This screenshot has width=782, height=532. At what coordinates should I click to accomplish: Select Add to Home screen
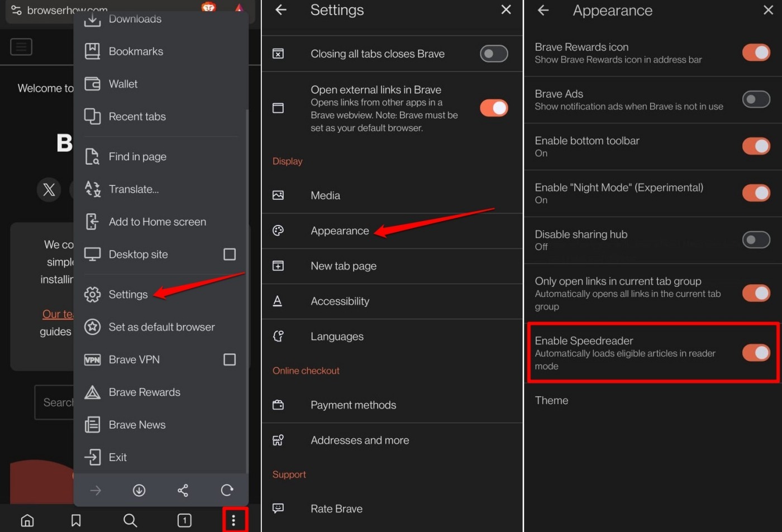point(161,222)
